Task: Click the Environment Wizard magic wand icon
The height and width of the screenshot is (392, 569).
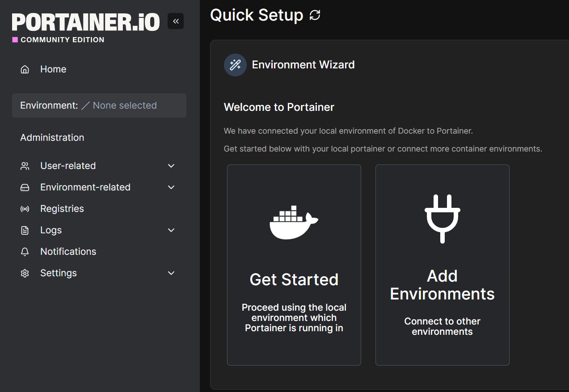Action: point(235,64)
